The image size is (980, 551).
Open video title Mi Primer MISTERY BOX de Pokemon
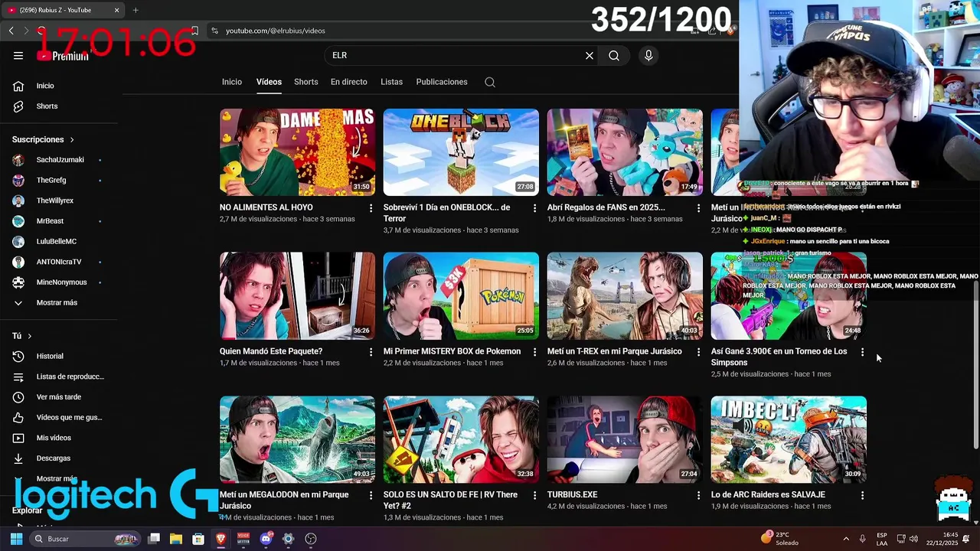click(x=452, y=351)
